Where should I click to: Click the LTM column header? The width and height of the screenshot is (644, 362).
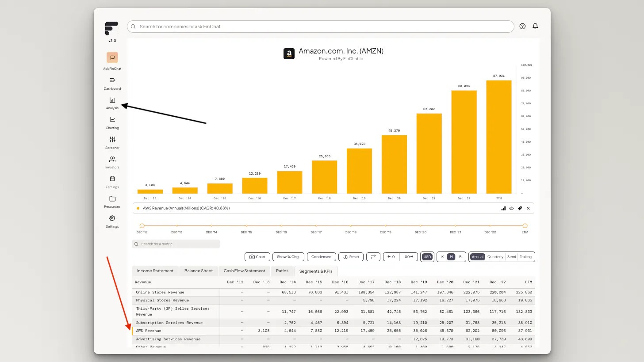[529, 282]
